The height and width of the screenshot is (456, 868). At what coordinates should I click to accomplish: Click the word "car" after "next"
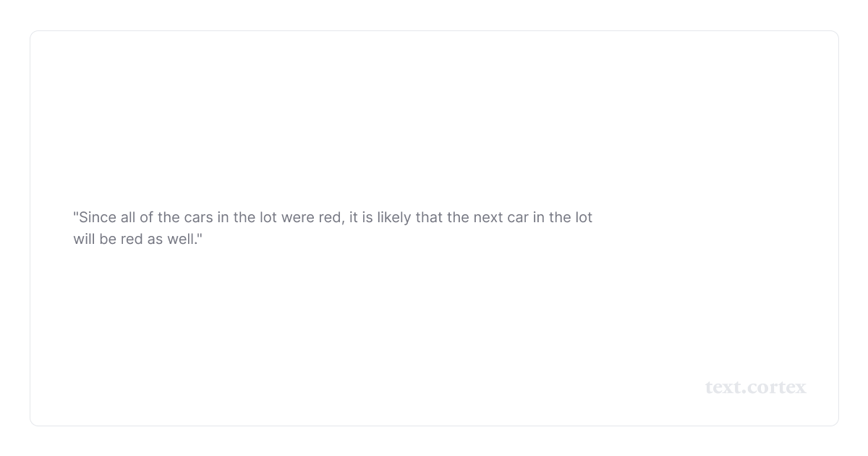pos(518,218)
